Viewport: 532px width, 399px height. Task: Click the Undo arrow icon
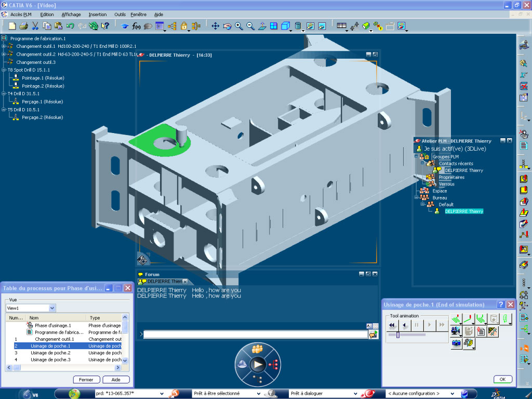pyautogui.click(x=70, y=26)
